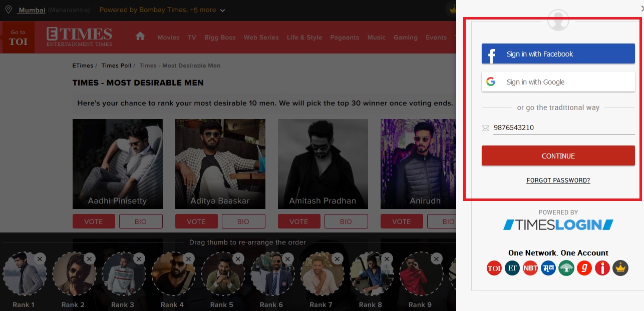Change the Mumbai city location
The height and width of the screenshot is (311, 644).
[x=32, y=10]
